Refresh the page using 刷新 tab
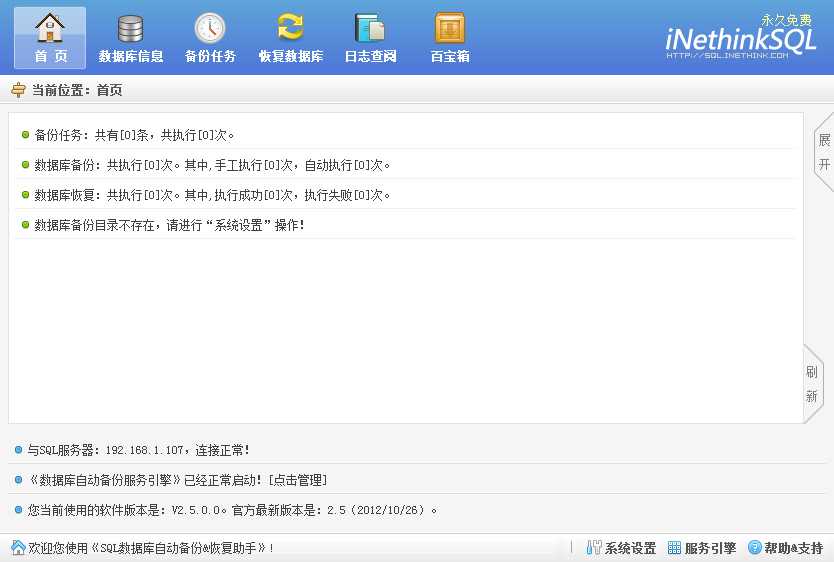This screenshot has width=834, height=562. (x=812, y=384)
